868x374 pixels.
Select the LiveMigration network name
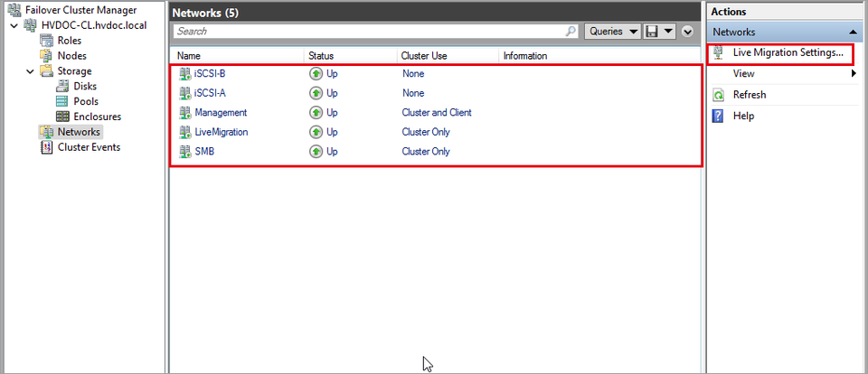coord(222,132)
